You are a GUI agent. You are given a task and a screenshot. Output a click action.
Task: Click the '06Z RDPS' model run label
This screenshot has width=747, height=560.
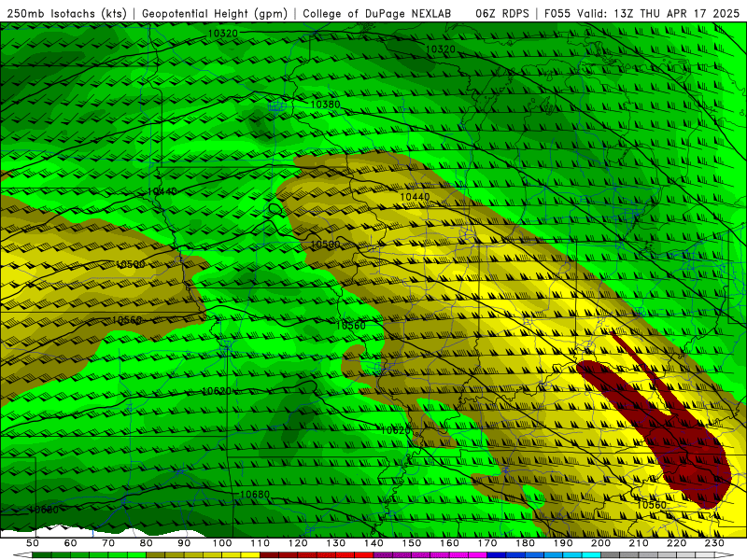pyautogui.click(x=501, y=14)
